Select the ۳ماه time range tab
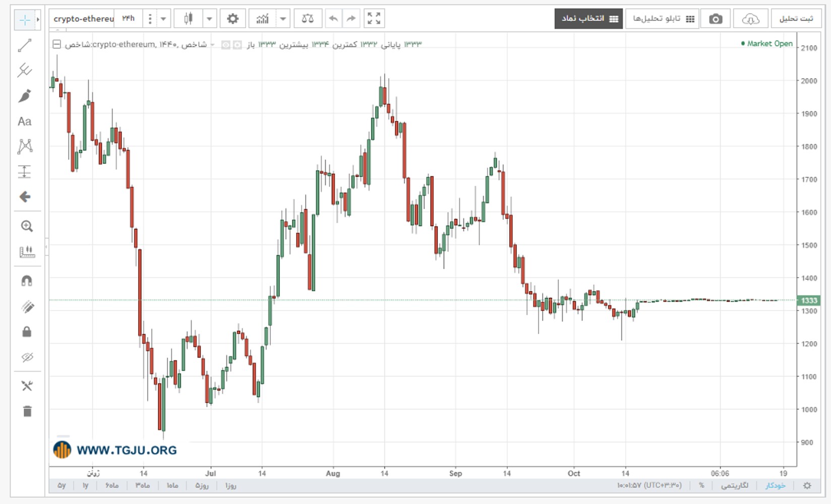Viewport: 831px width, 504px height. pos(143,485)
